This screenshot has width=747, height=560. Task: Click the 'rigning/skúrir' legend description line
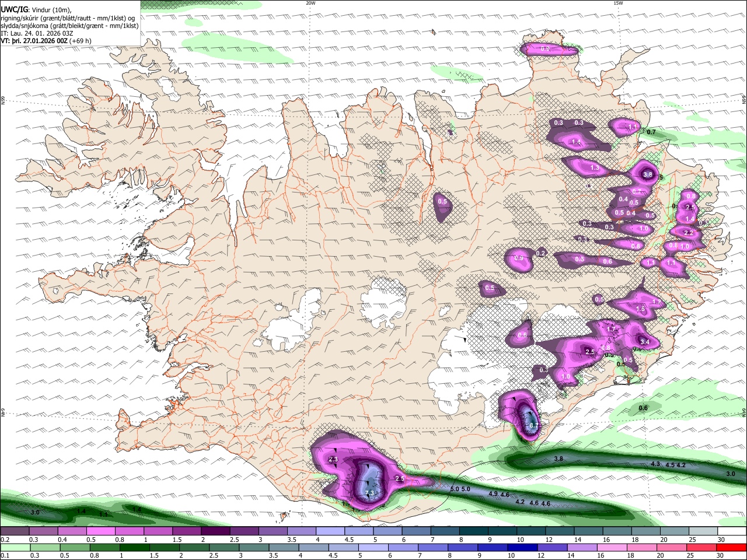68,18
